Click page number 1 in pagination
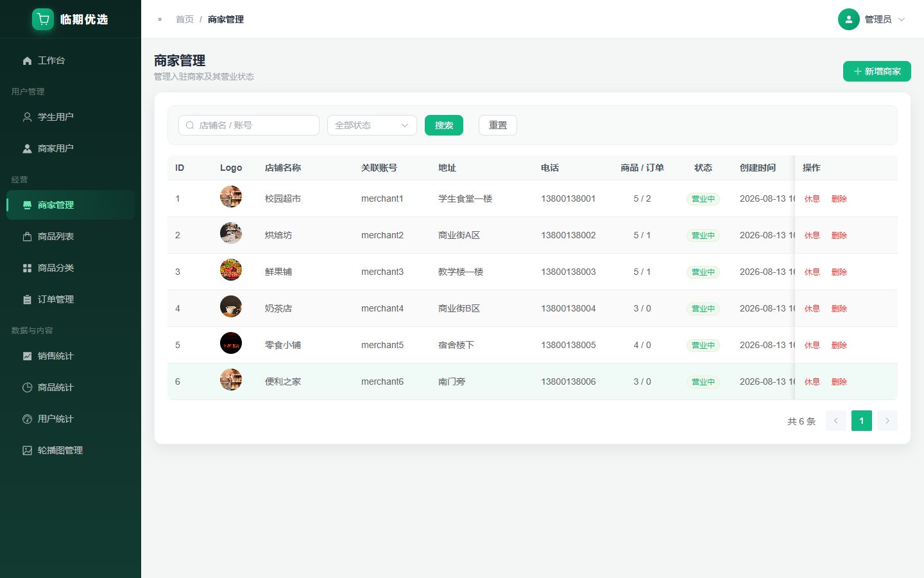924x578 pixels. click(x=862, y=421)
